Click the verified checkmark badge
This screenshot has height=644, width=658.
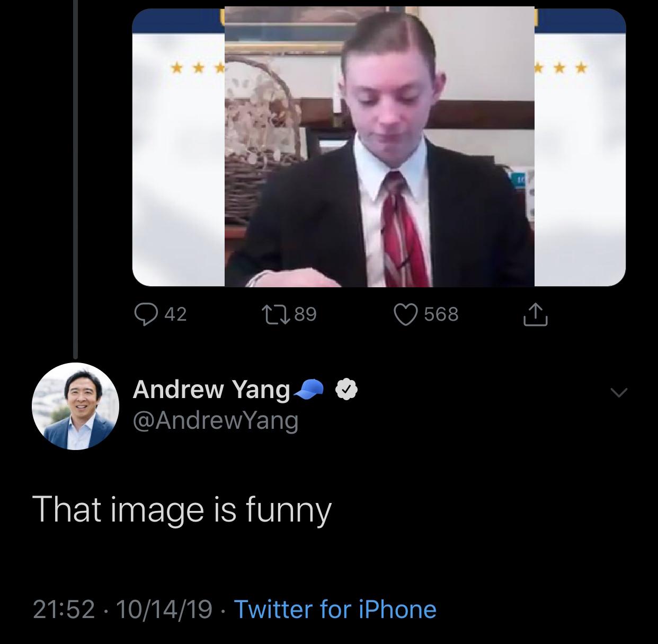click(347, 390)
